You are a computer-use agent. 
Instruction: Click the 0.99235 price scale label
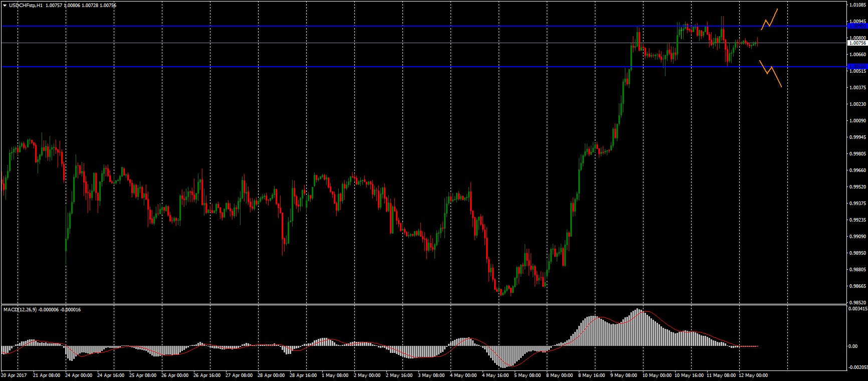tap(858, 220)
